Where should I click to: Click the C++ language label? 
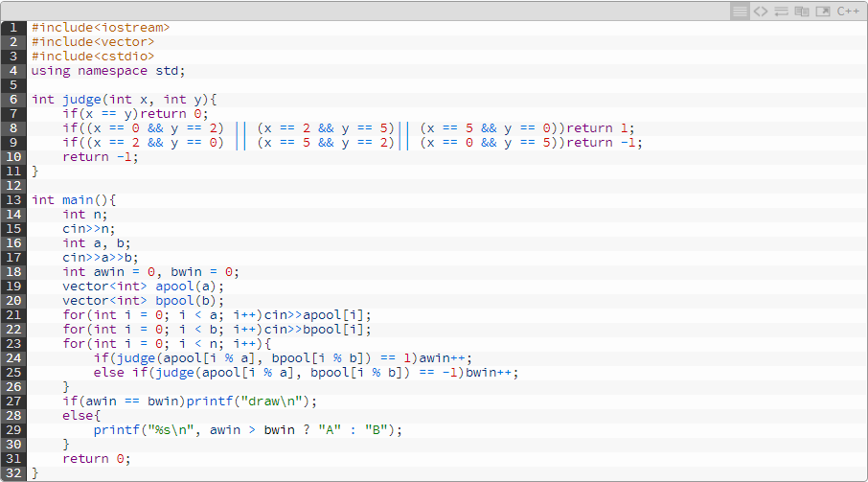[x=848, y=11]
